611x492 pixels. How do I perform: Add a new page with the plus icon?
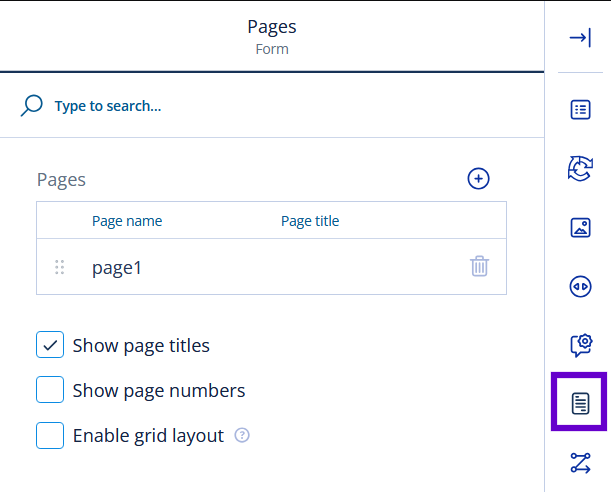(x=478, y=179)
